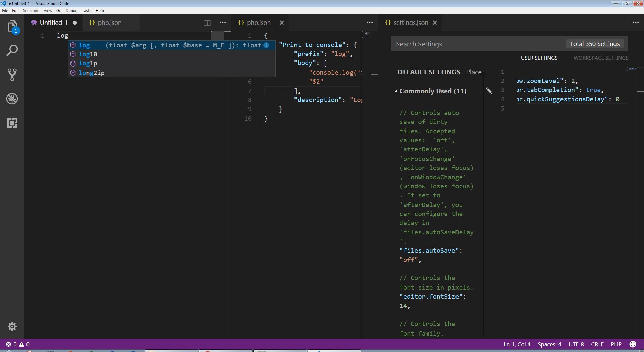The image size is (644, 352).
Task: Open the View menu
Action: click(x=48, y=11)
